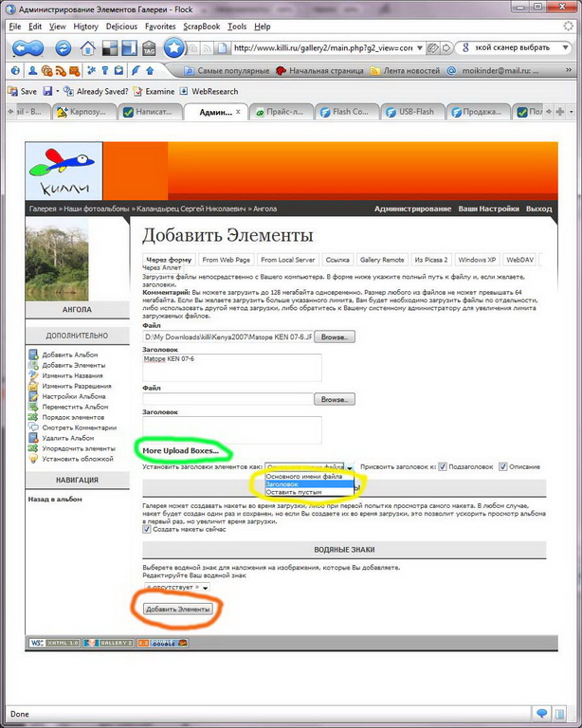The width and height of the screenshot is (582, 728).
Task: Toggle the Описание checkbox
Action: [x=503, y=466]
